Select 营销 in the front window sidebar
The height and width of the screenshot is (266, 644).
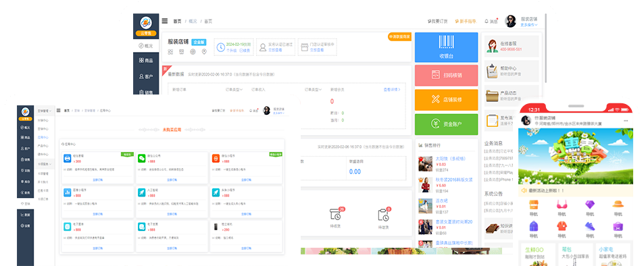(x=26, y=204)
